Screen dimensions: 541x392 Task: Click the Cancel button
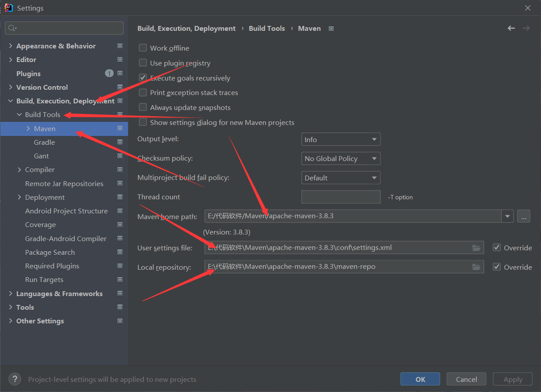click(x=467, y=379)
